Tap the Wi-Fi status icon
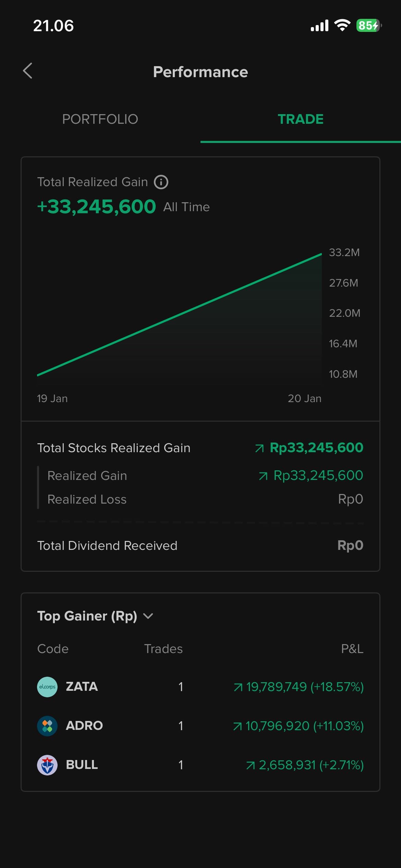The image size is (401, 868). click(342, 25)
